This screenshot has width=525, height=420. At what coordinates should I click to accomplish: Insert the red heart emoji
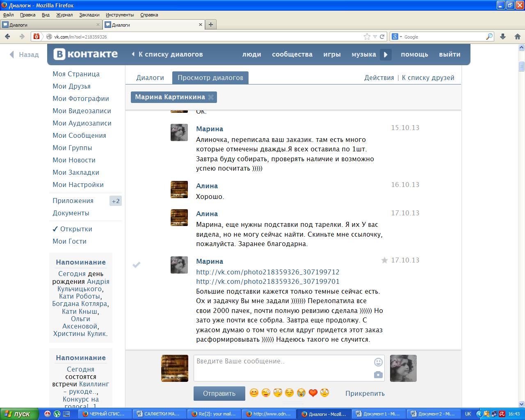(x=313, y=393)
